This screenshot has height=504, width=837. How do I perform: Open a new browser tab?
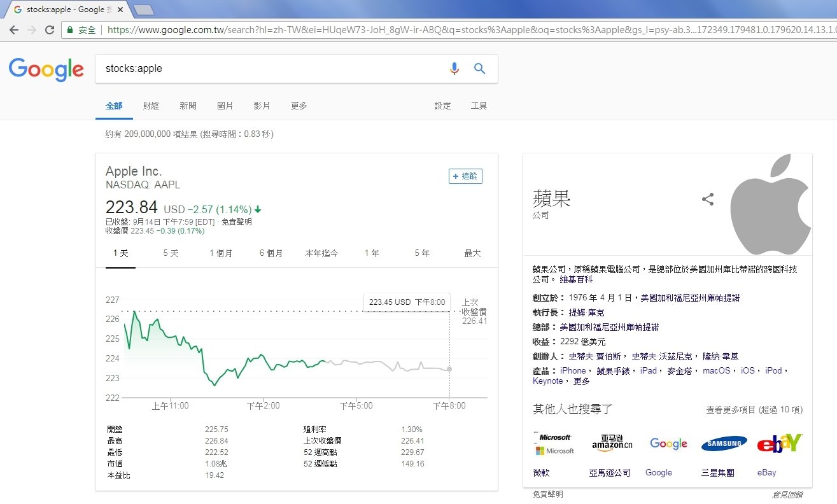[x=144, y=10]
